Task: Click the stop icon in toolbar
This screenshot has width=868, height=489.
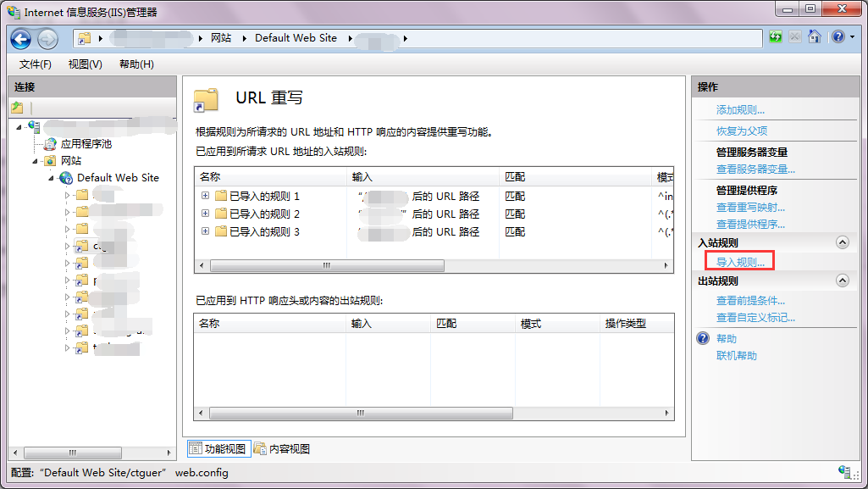Action: pyautogui.click(x=795, y=37)
